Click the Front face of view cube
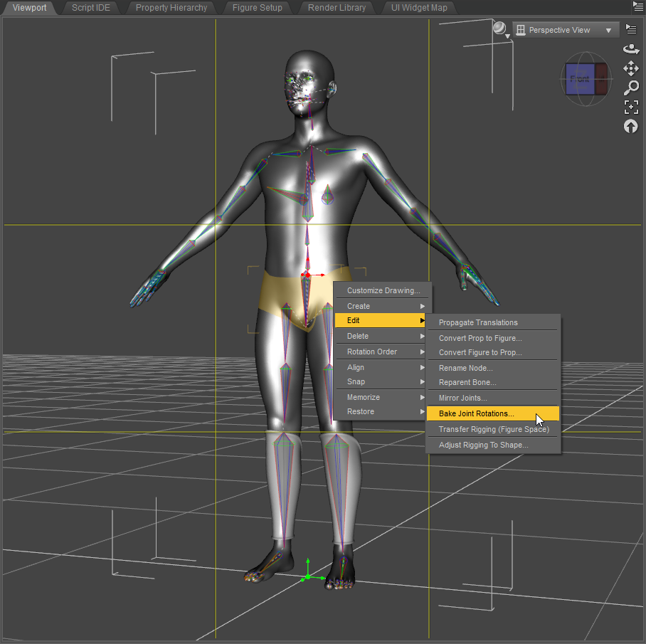Viewport: 646px width, 644px height. click(580, 79)
